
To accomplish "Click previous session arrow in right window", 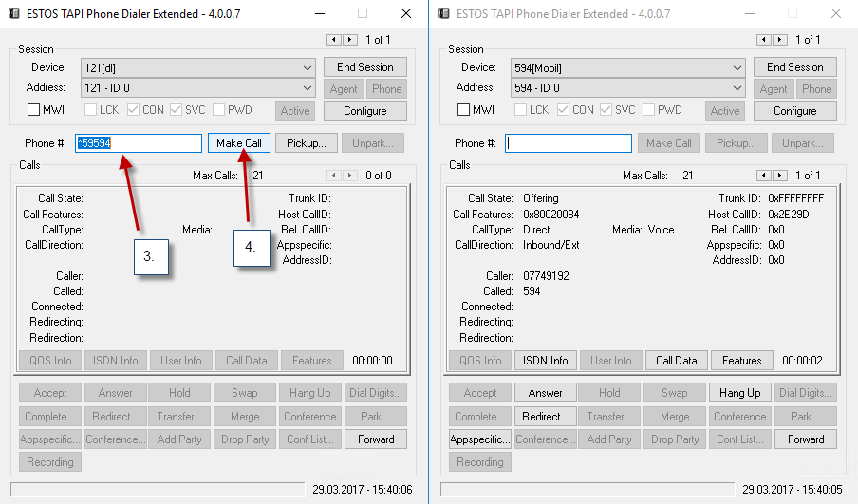I will pyautogui.click(x=764, y=40).
